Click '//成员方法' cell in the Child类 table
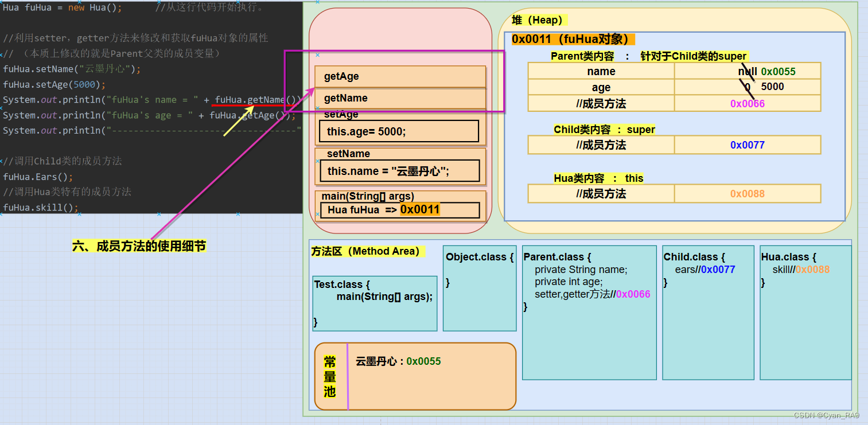 (601, 145)
